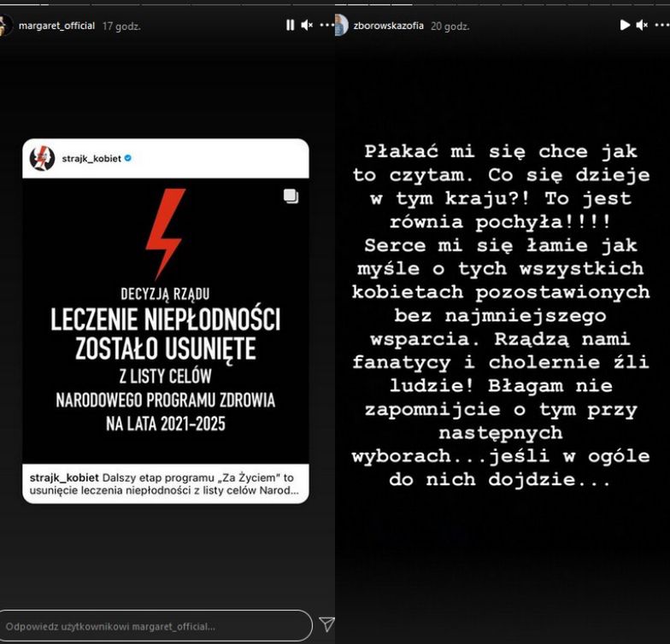Click the multi-image carousel icon on post
Viewport: 670px width, 644px height.
(291, 196)
